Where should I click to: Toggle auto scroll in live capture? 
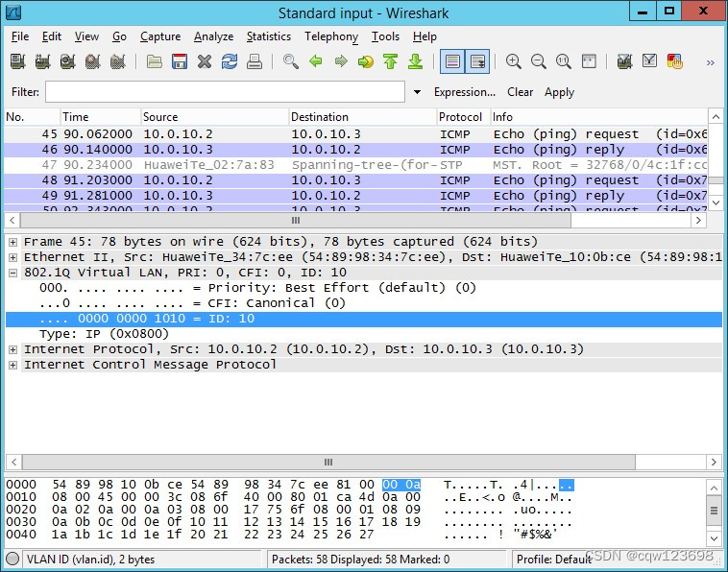click(x=477, y=61)
